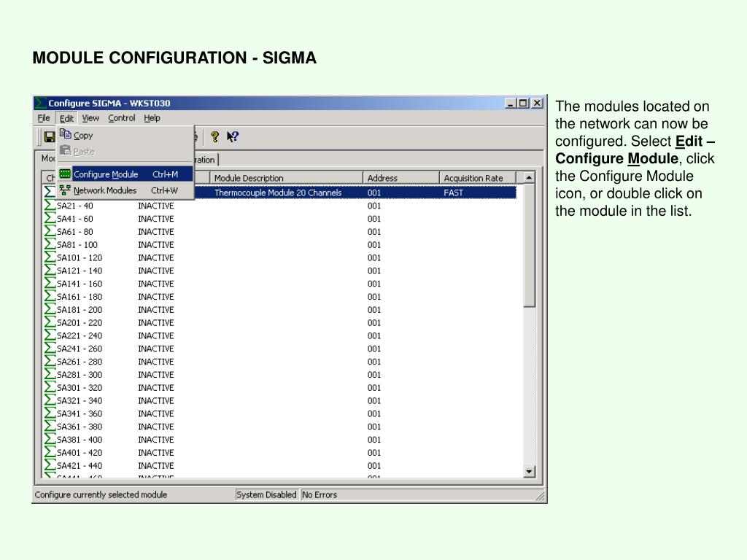The width and height of the screenshot is (747, 560).
Task: Click the Sigma icon of row SA261 - 280
Action: click(50, 362)
